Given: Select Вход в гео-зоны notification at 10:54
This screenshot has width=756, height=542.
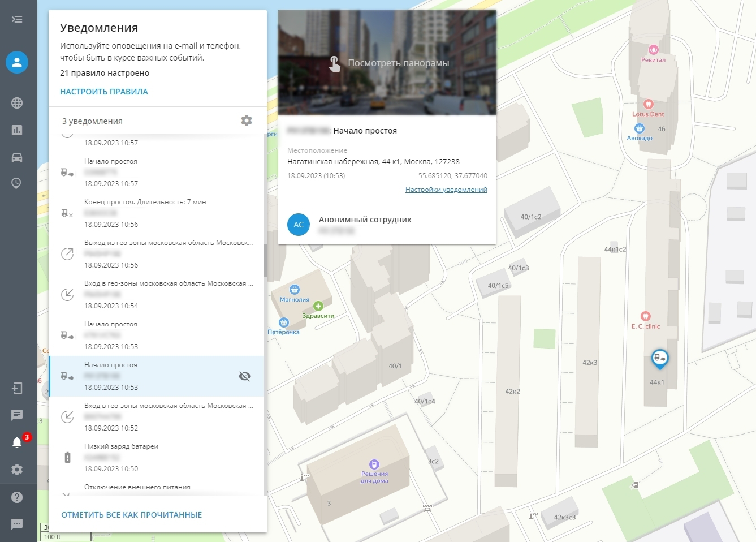Looking at the screenshot, I should [156, 295].
